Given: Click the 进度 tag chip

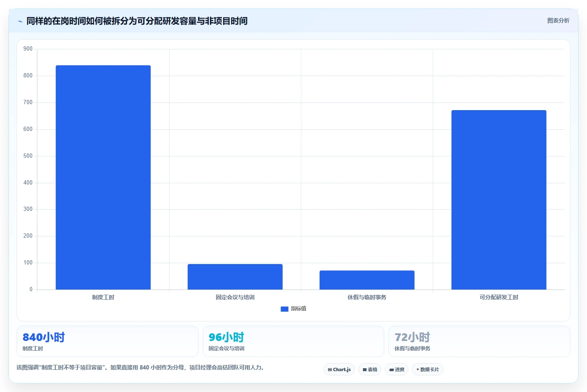Looking at the screenshot, I should pyautogui.click(x=397, y=369).
